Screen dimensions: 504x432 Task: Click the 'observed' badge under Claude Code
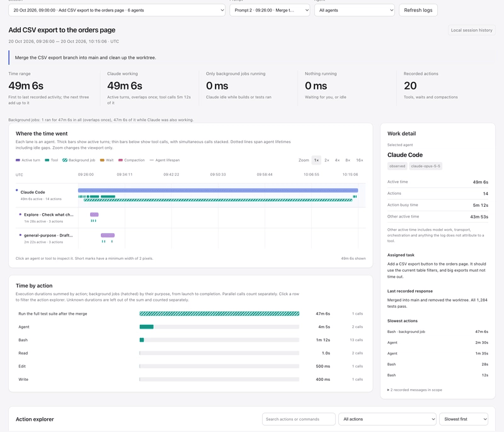(x=398, y=166)
